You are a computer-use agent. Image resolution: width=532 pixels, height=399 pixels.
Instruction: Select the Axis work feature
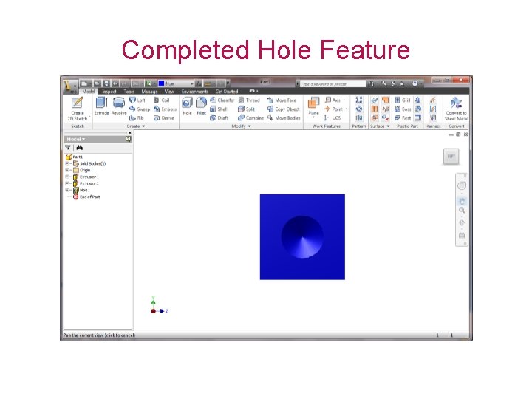coord(335,100)
